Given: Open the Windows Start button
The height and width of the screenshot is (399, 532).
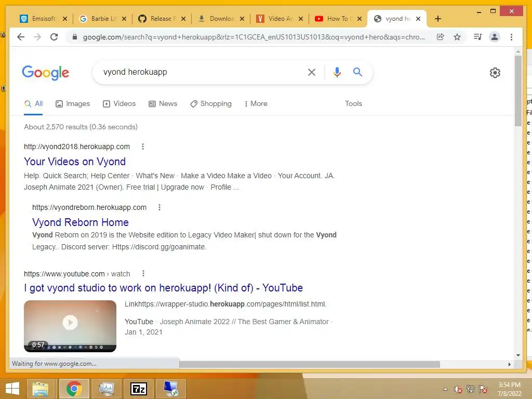Looking at the screenshot, I should click(x=12, y=389).
